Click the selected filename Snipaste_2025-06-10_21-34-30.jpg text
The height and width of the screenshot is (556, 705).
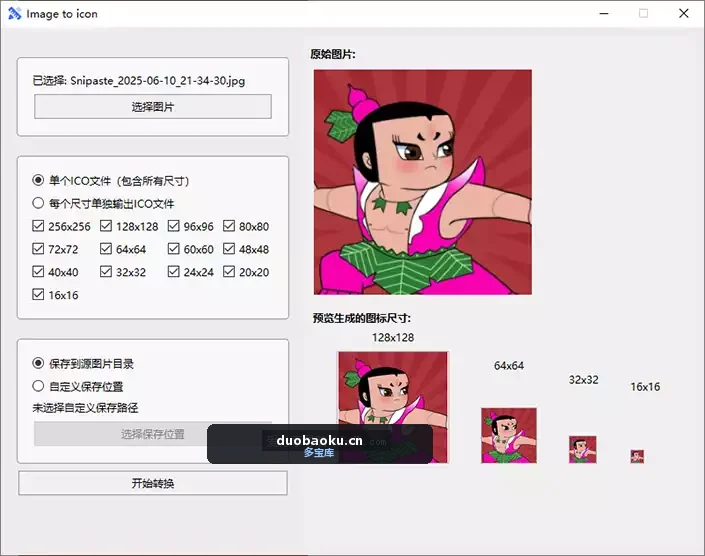[x=158, y=81]
